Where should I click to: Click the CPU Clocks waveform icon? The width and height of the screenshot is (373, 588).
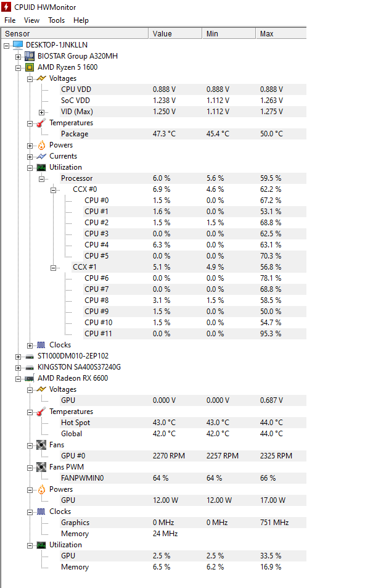41,345
